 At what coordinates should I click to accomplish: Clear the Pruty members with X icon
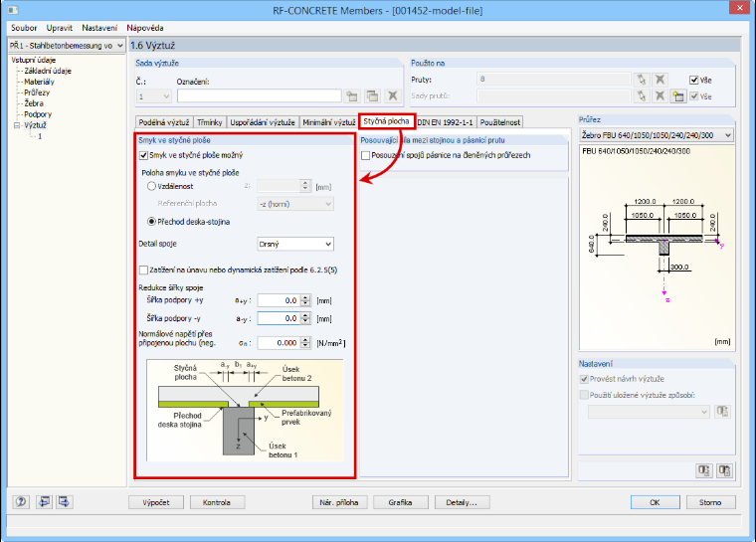(661, 80)
